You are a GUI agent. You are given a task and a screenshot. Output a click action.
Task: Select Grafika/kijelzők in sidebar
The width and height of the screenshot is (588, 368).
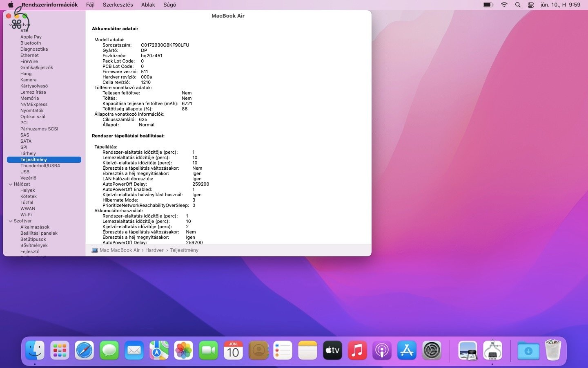point(37,67)
